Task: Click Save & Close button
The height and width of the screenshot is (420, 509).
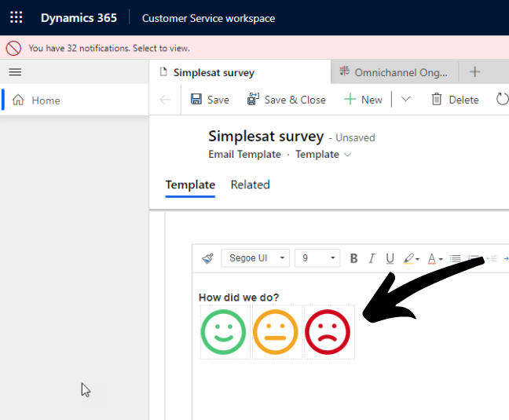Action: [286, 100]
